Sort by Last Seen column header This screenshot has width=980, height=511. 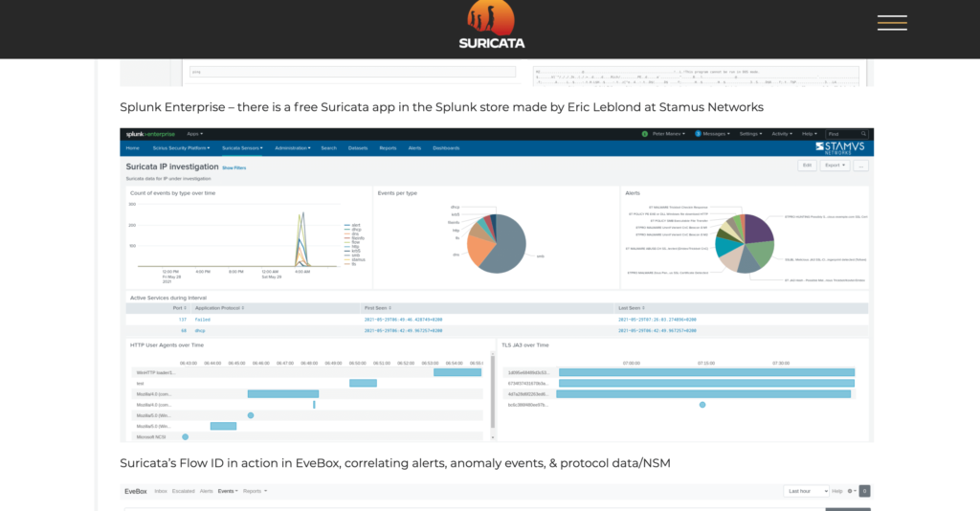[x=632, y=308]
